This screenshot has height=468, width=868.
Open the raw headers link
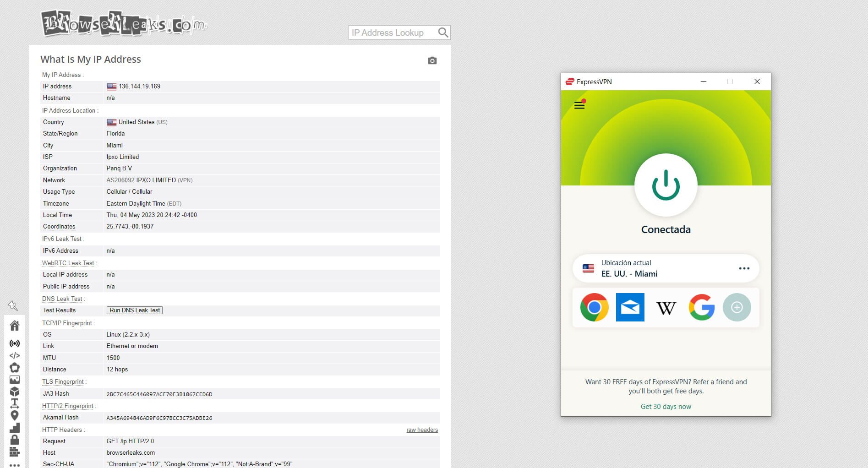[x=422, y=430]
